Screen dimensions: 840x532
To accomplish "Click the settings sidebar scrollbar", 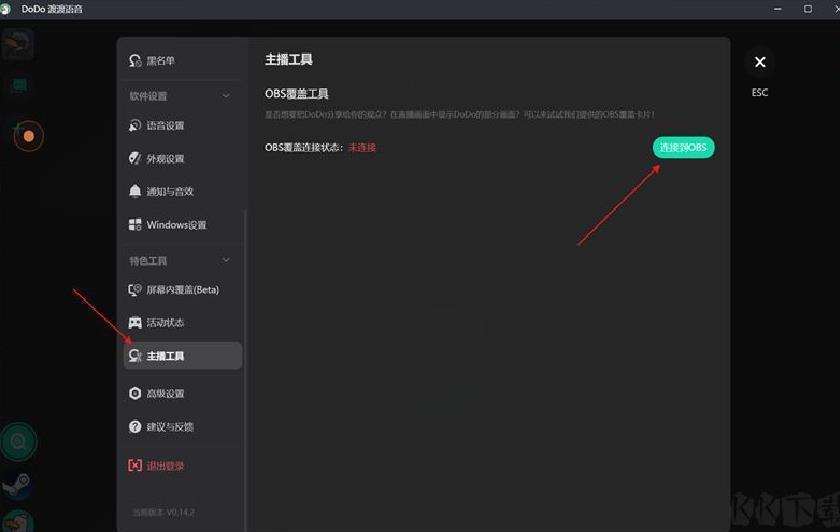I will point(245,370).
